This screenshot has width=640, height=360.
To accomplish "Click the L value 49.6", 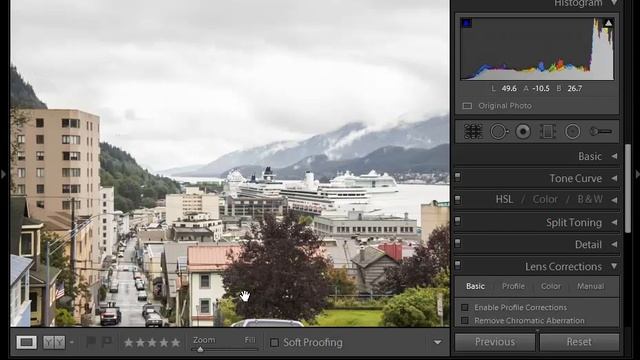I will [509, 89].
